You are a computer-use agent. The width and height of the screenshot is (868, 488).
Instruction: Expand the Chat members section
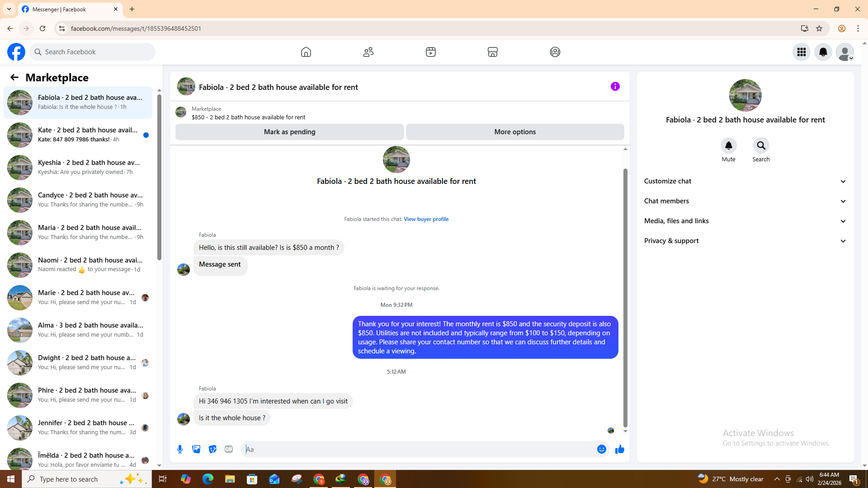click(745, 201)
